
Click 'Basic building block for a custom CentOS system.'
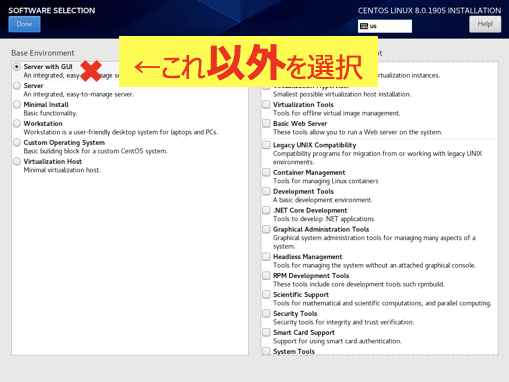point(95,151)
